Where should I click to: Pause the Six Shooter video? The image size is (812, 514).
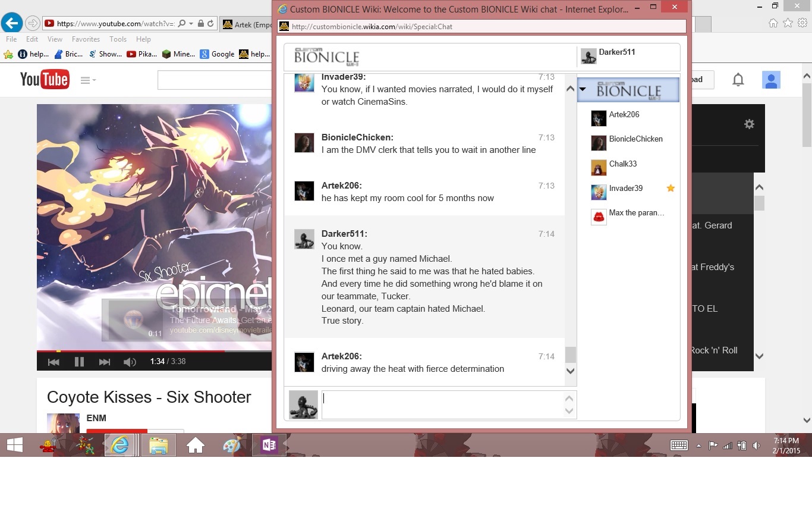(x=79, y=362)
